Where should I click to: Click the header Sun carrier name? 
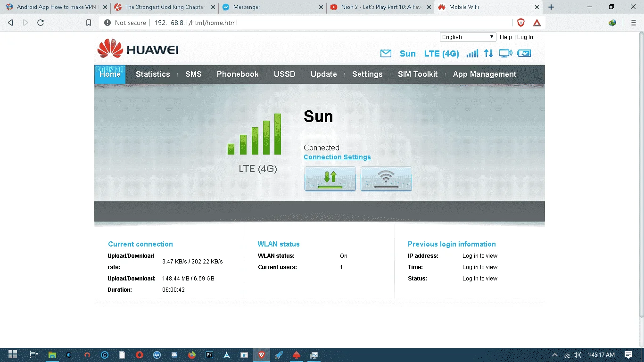click(x=408, y=54)
